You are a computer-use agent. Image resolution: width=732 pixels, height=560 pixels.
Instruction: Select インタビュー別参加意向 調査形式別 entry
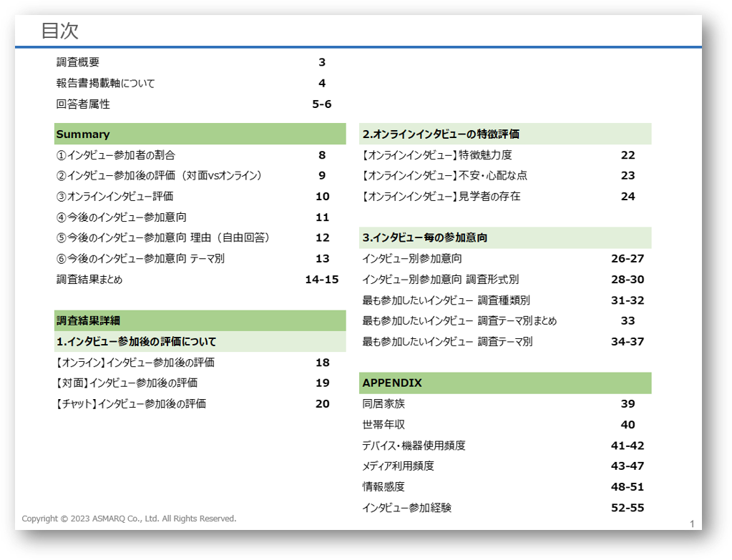coord(441,280)
